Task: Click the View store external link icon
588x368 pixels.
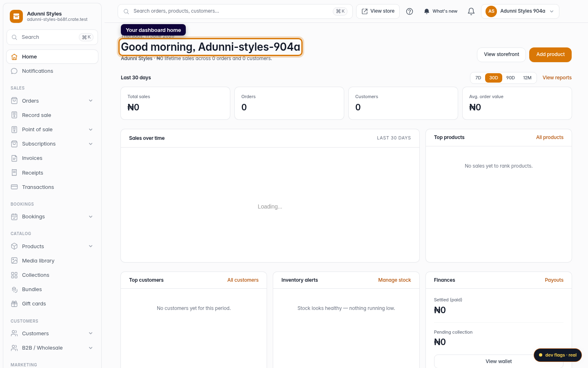Action: (x=365, y=11)
